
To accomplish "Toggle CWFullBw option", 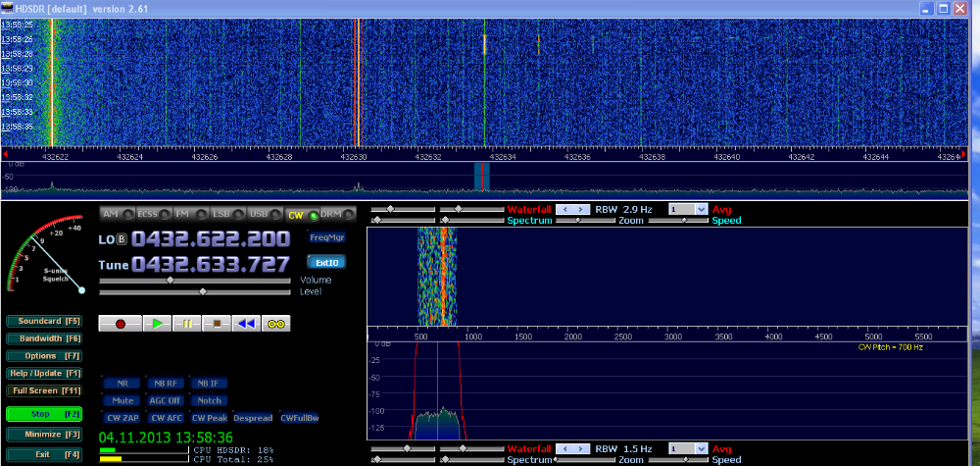I will click(299, 418).
